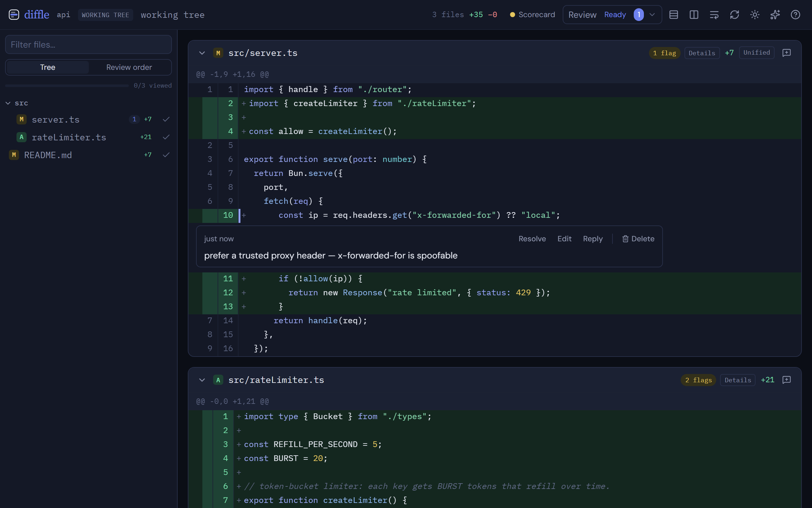Open the AI sparkles icon

(x=775, y=15)
